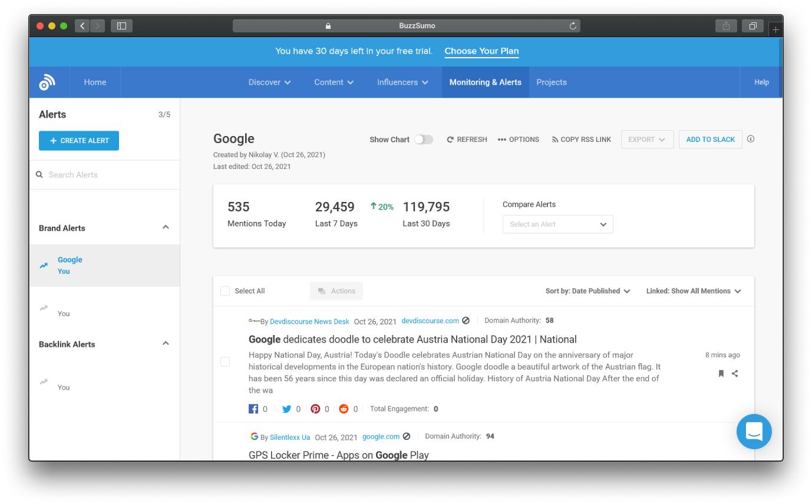The image size is (812, 504).
Task: Click the info icon beside Add to Slack
Action: point(751,139)
